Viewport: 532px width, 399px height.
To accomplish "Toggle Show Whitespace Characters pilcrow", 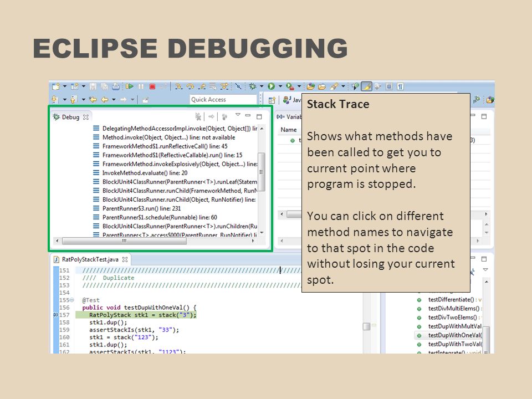I will click(400, 86).
